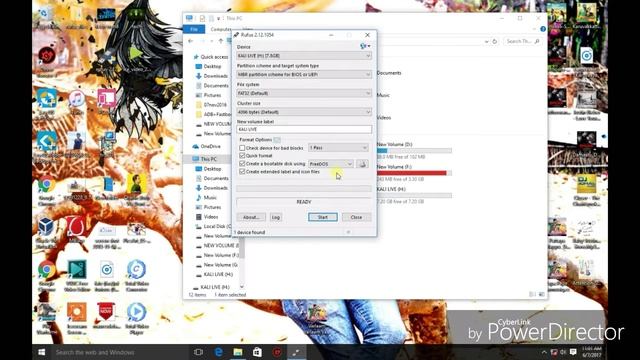Open the Computer tab in File Explorer
The image size is (640, 360).
(221, 29)
